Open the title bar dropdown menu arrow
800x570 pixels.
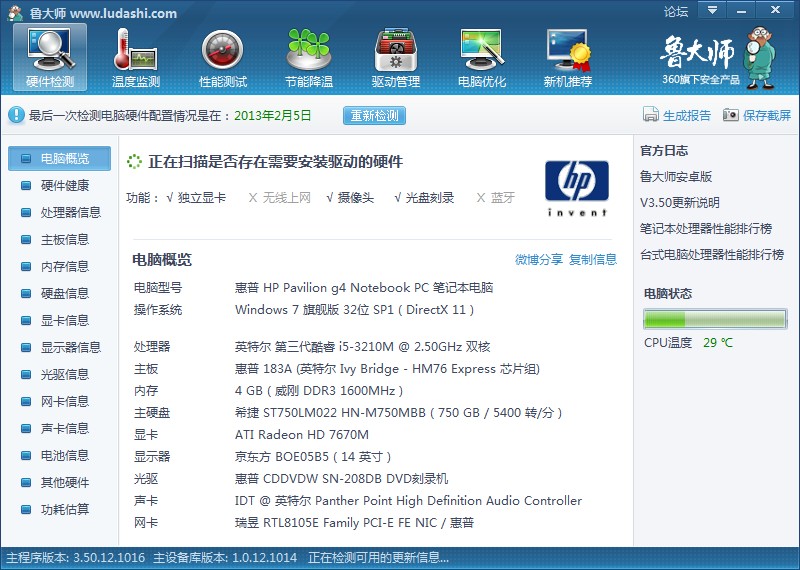713,9
